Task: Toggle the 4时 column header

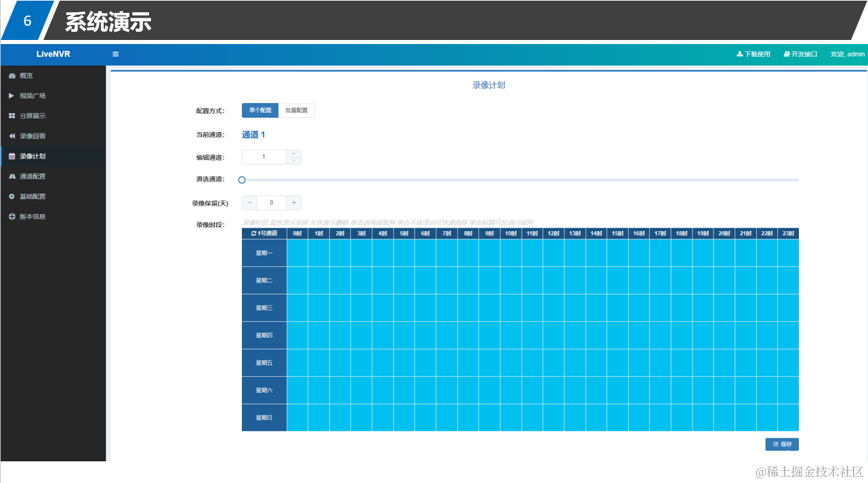Action: 383,233
